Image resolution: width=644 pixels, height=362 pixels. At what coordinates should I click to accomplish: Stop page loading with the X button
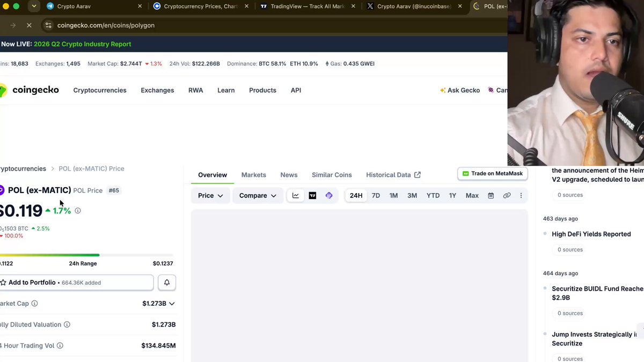(29, 25)
